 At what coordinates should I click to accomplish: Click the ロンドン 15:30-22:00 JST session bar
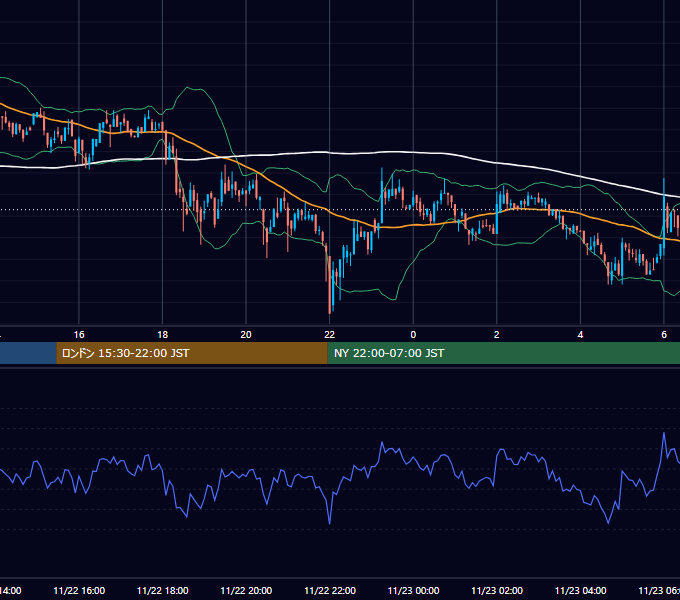(192, 353)
